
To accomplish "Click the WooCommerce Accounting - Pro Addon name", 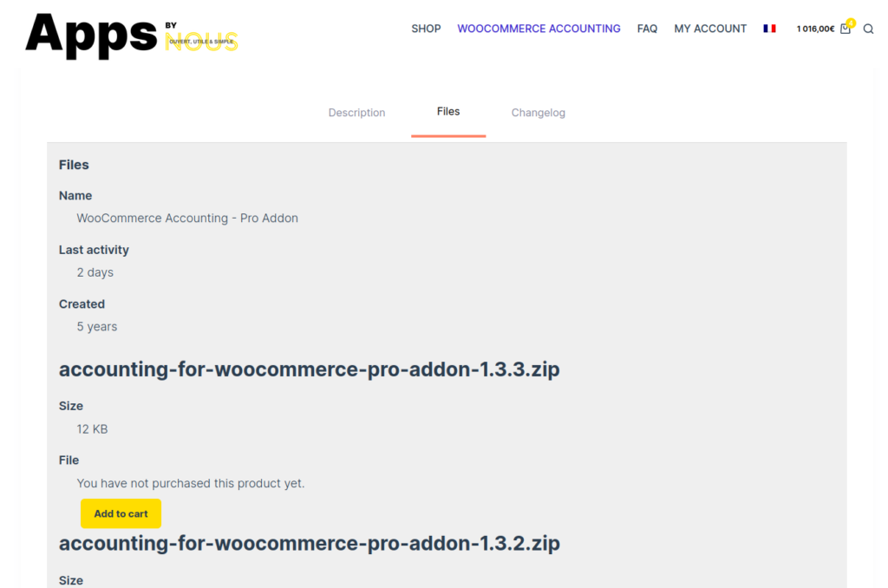I will (x=187, y=219).
